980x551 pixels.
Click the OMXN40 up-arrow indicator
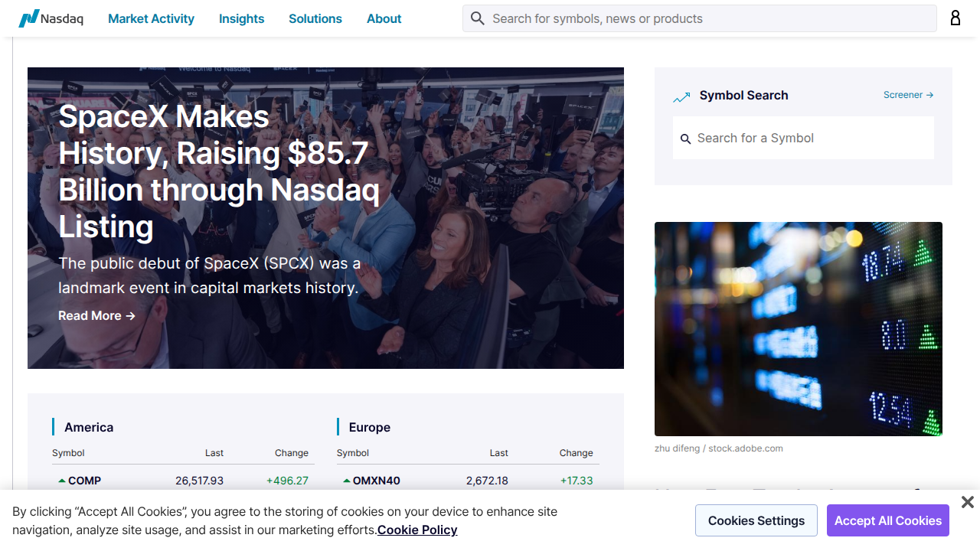(x=347, y=481)
